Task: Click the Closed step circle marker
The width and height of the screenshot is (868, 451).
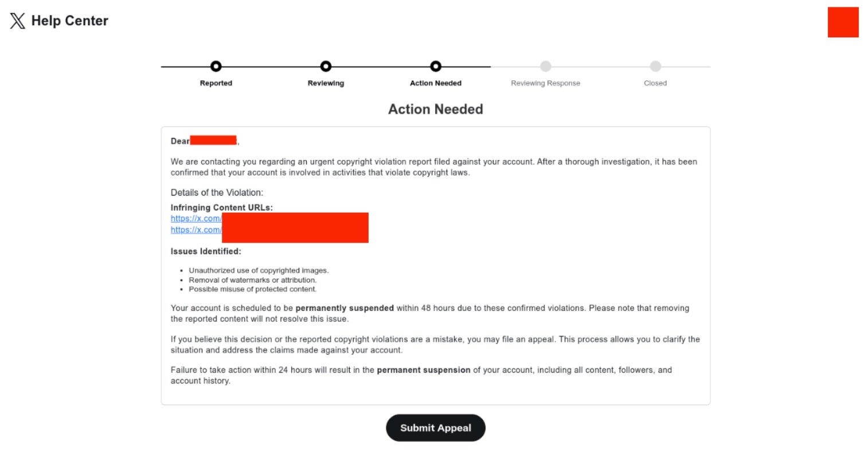Action: pos(655,67)
